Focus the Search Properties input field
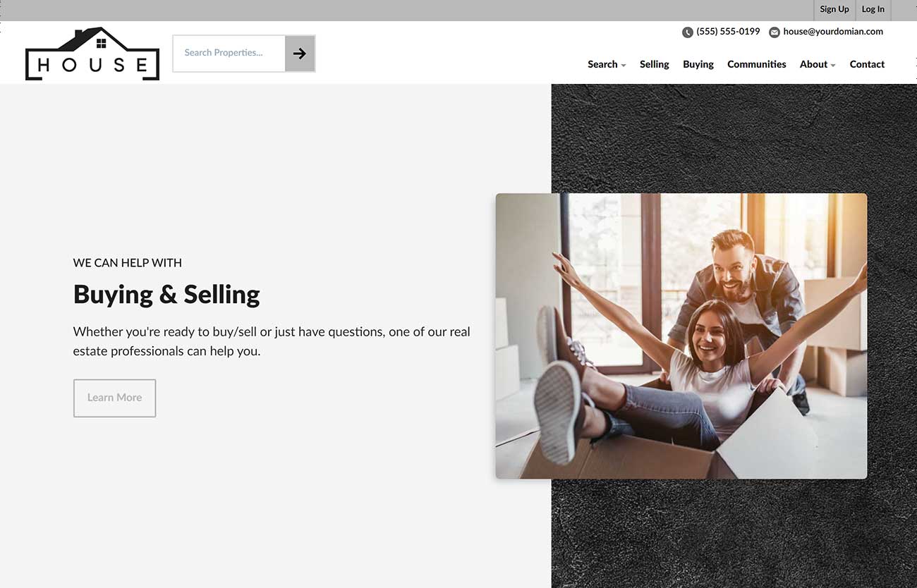 click(229, 53)
